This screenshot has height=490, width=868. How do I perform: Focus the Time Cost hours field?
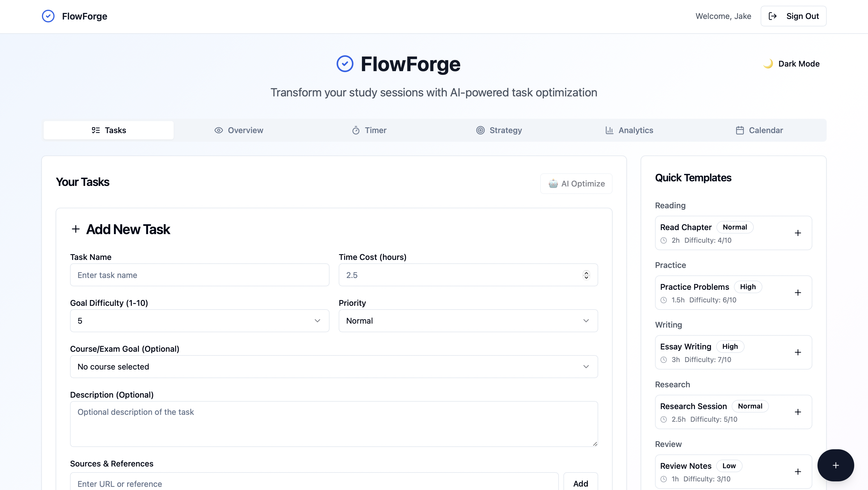(468, 275)
